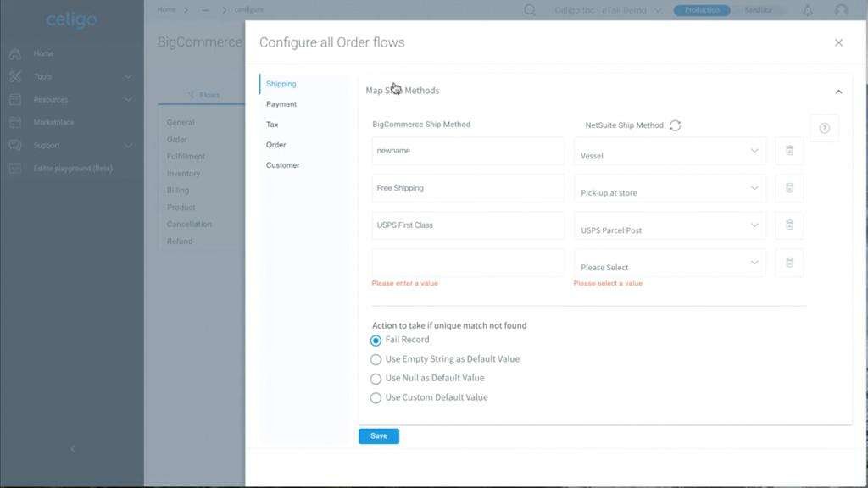Open user profile avatar
Image resolution: width=868 pixels, height=488 pixels.
pos(842,10)
